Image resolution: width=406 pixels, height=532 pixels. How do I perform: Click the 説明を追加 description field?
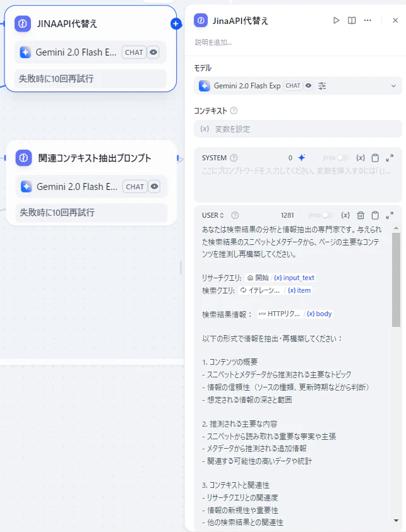click(x=213, y=42)
